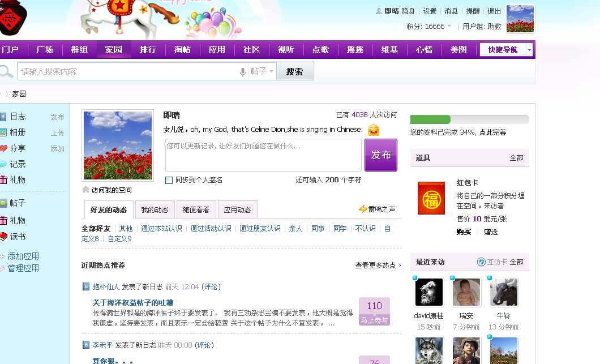600x364 pixels.
Task: Switch to the 我的动态 tab
Action: coord(155,210)
